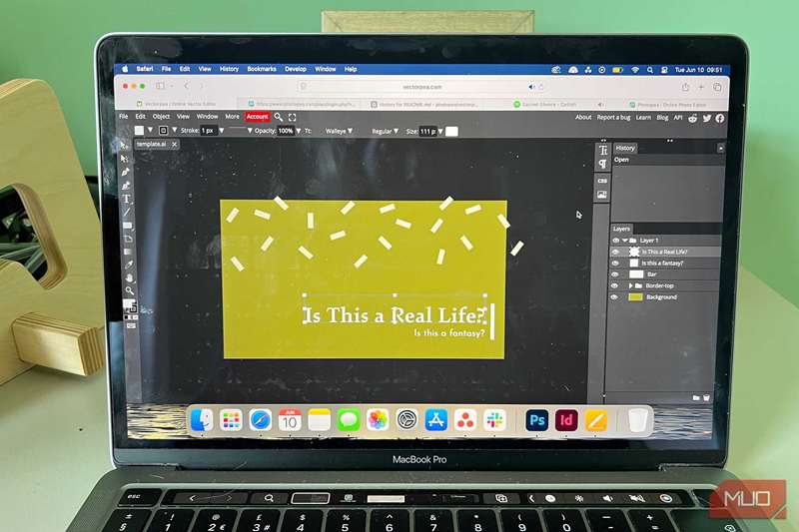Activate the Zoom tool in left toolbar
This screenshot has width=799, height=532.
point(129,291)
